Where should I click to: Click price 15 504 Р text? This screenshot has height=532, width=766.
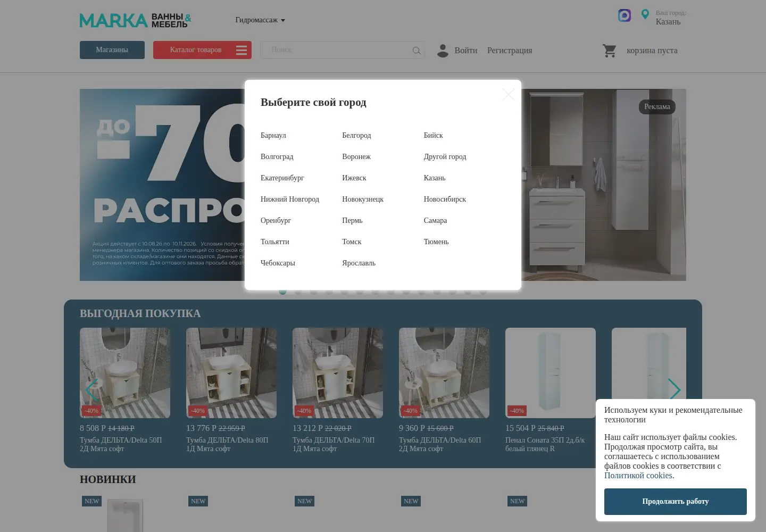pyautogui.click(x=520, y=428)
